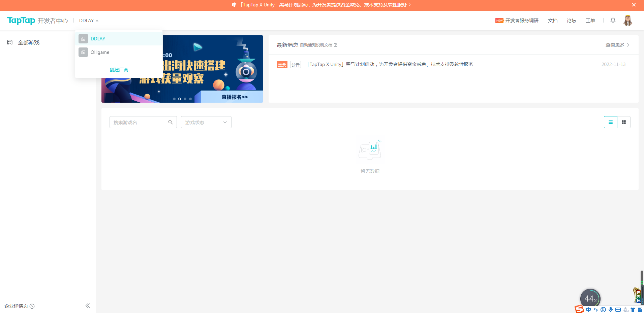644x313 pixels.
Task: Toggle the 中 Chinese input mode
Action: click(x=588, y=310)
